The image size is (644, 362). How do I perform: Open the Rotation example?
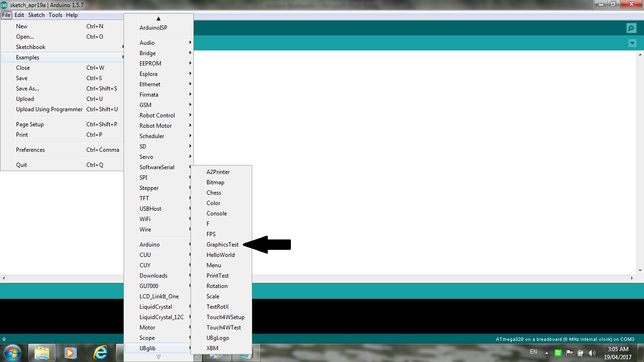click(x=222, y=286)
